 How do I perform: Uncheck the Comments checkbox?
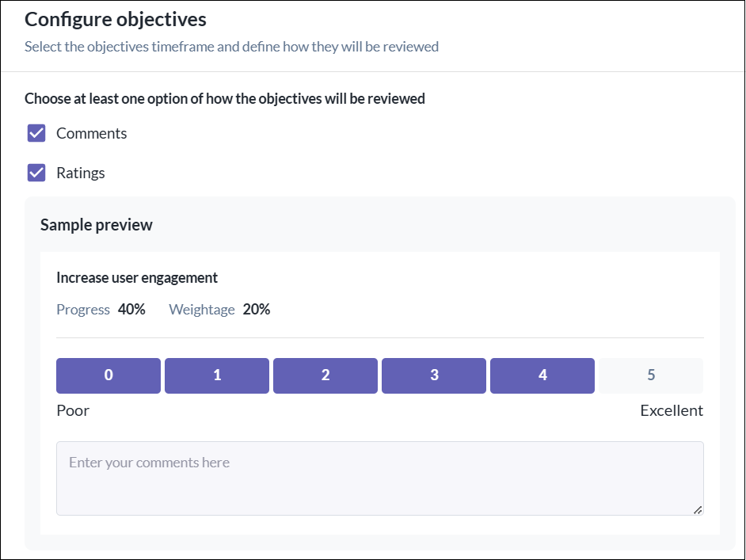36,133
